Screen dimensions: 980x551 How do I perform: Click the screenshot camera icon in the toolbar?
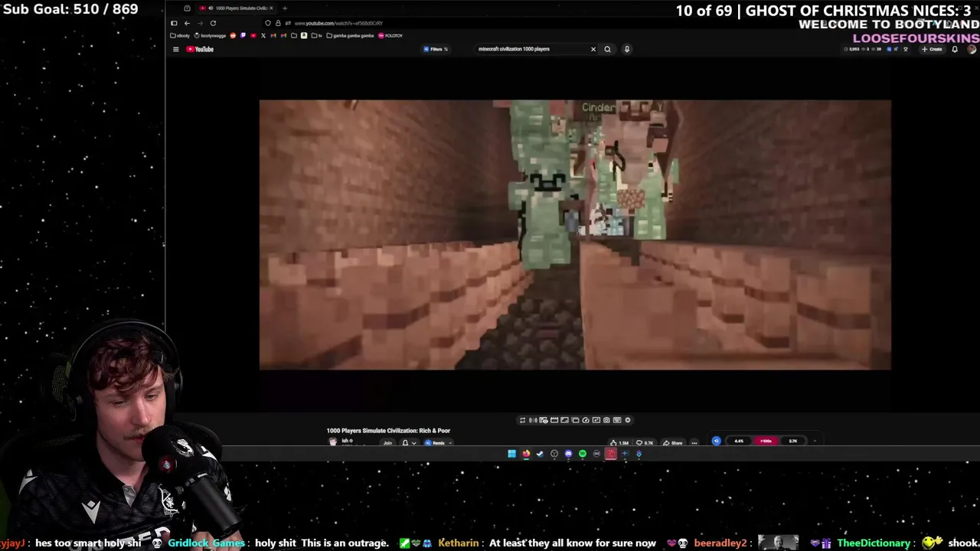click(x=606, y=420)
